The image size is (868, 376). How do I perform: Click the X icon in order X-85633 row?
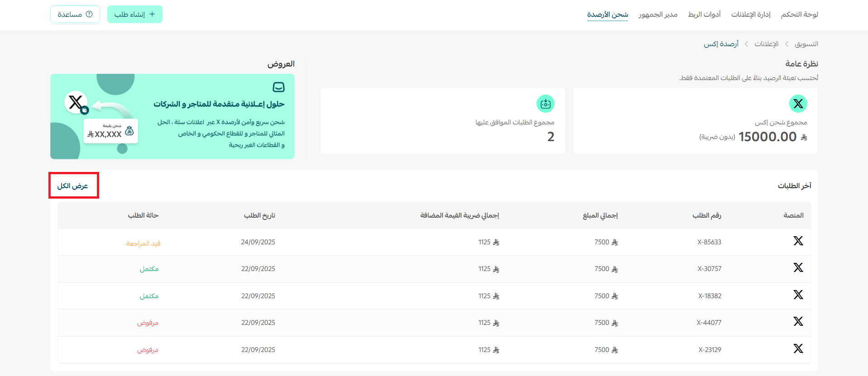[798, 241]
